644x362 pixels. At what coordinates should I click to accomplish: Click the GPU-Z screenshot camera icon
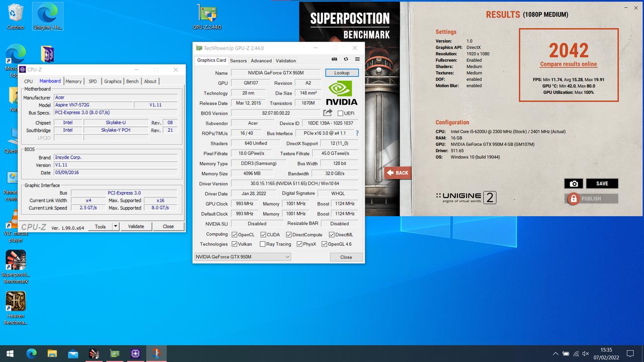pyautogui.click(x=334, y=59)
